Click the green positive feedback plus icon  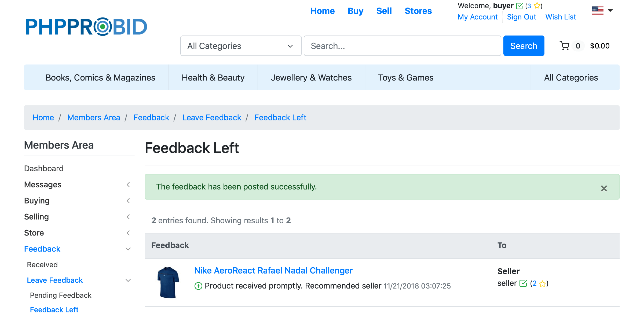198,286
